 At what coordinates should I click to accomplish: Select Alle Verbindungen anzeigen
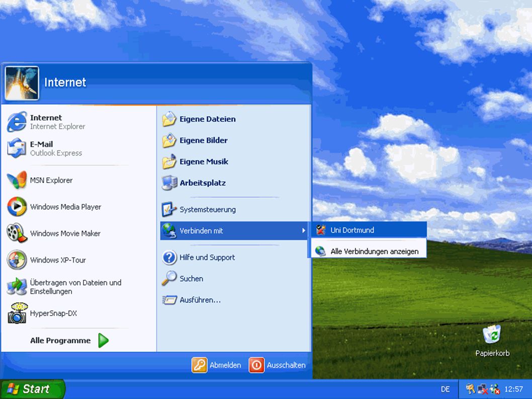369,251
